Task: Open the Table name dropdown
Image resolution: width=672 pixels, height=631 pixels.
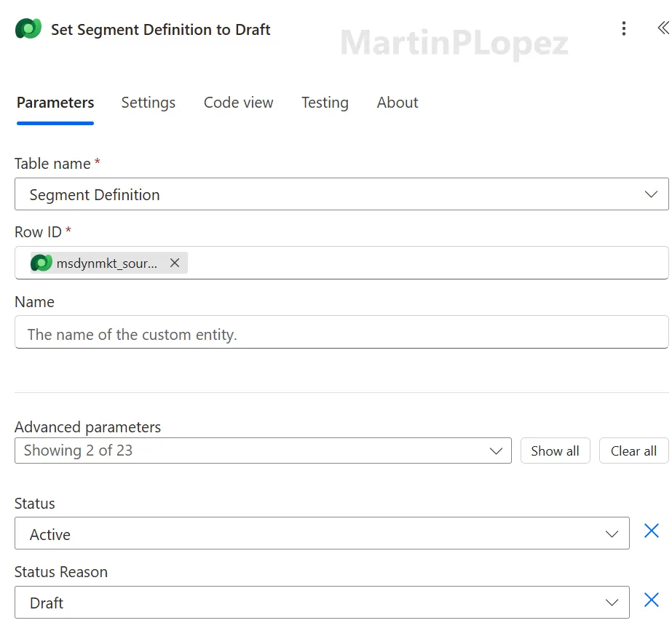Action: [341, 194]
